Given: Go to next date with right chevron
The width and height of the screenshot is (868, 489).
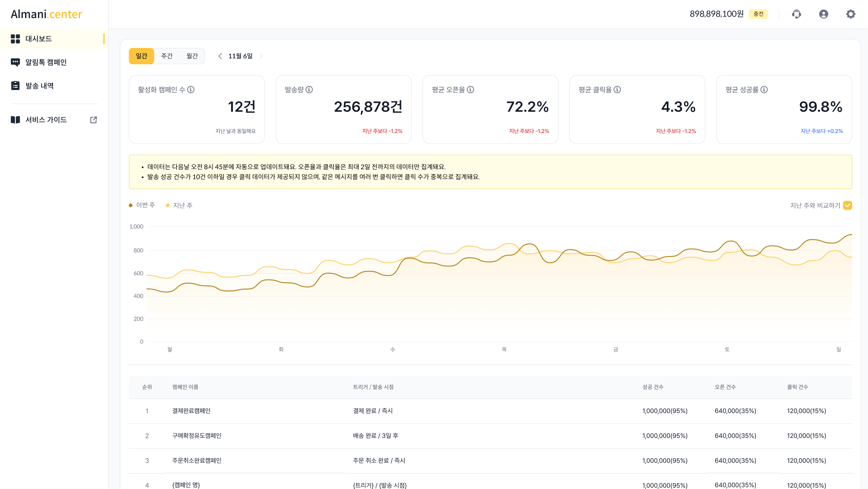Looking at the screenshot, I should pyautogui.click(x=261, y=56).
